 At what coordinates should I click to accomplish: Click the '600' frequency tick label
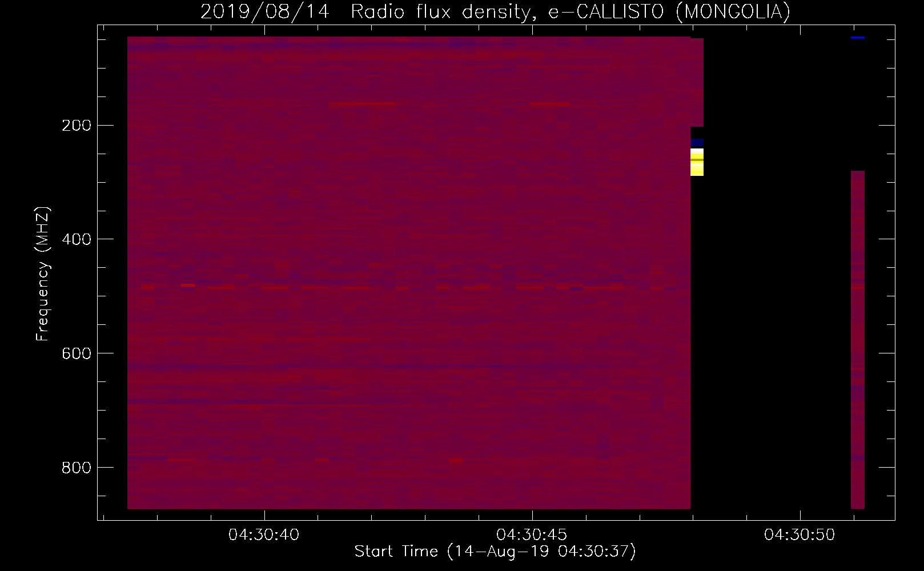pyautogui.click(x=77, y=353)
